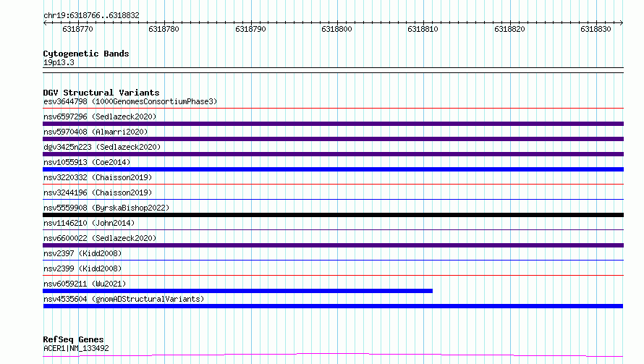Open variant esv3644798 (1000GenomesConsortiumPhase3) label
The height and width of the screenshot is (364, 644).
click(x=130, y=101)
